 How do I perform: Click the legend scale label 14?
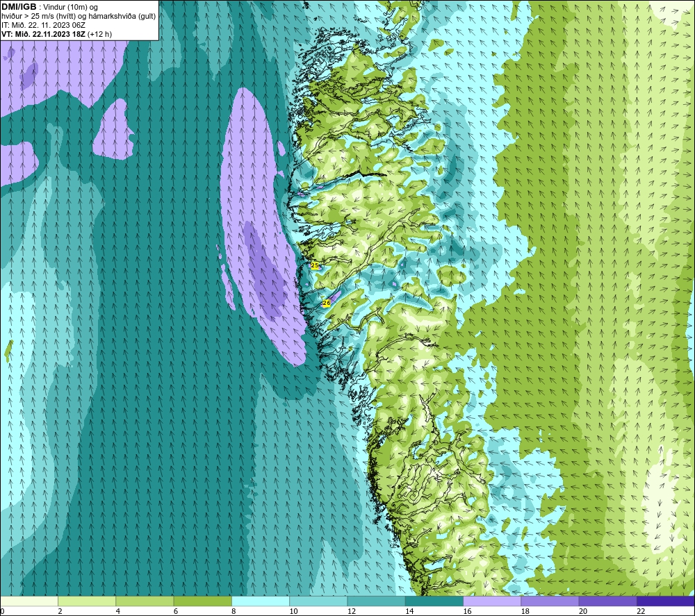[409, 611]
